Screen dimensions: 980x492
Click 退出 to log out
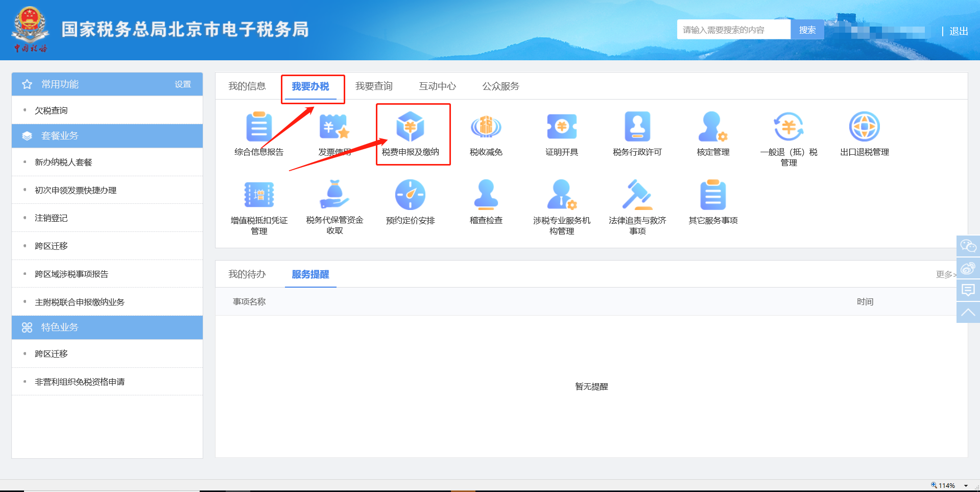[x=959, y=31]
